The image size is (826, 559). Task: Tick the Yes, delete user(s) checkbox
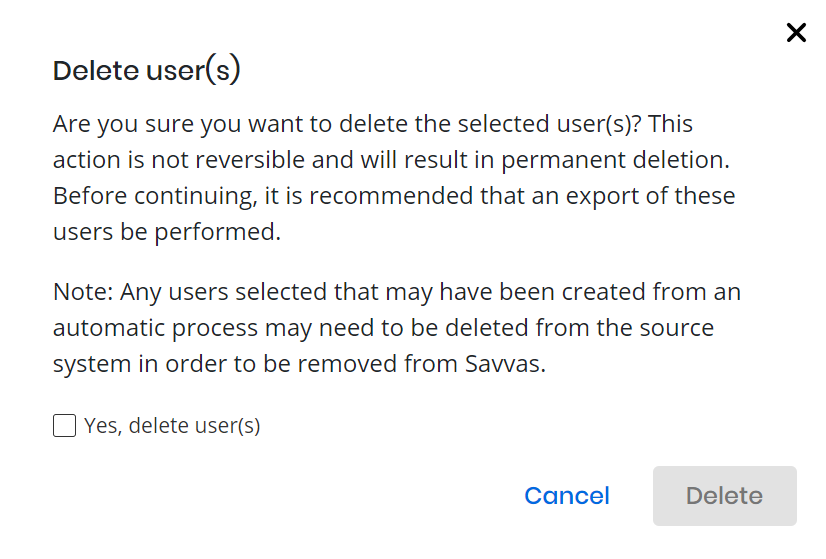[x=64, y=425]
